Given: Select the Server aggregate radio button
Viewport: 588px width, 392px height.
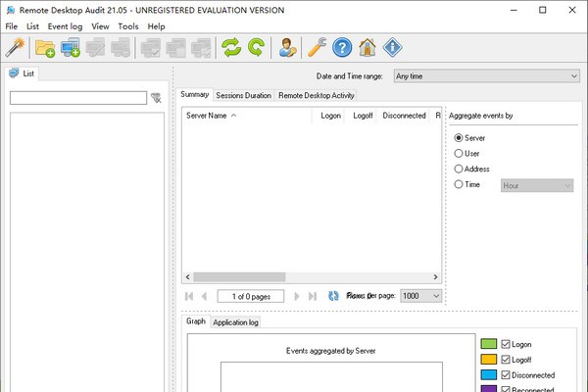Looking at the screenshot, I should tap(459, 137).
